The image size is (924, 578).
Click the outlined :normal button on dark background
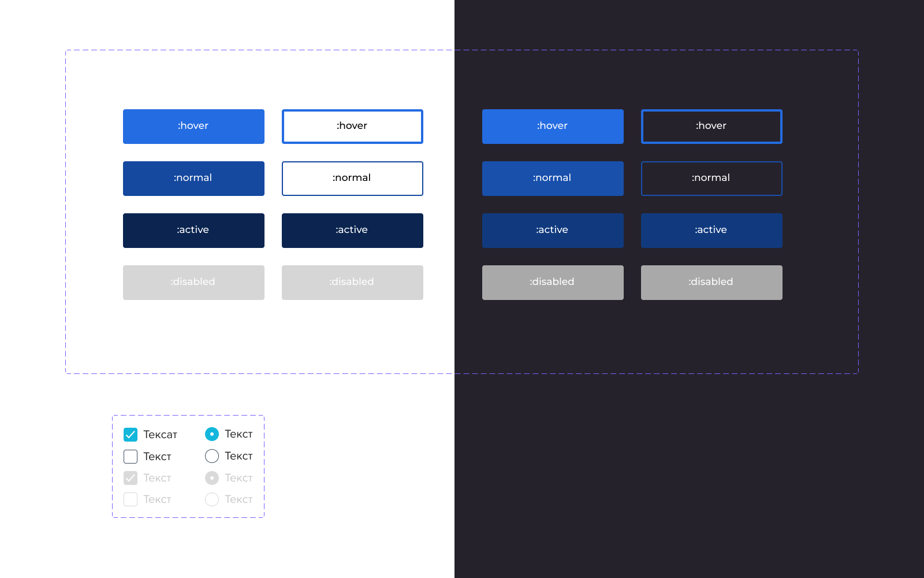pos(711,179)
